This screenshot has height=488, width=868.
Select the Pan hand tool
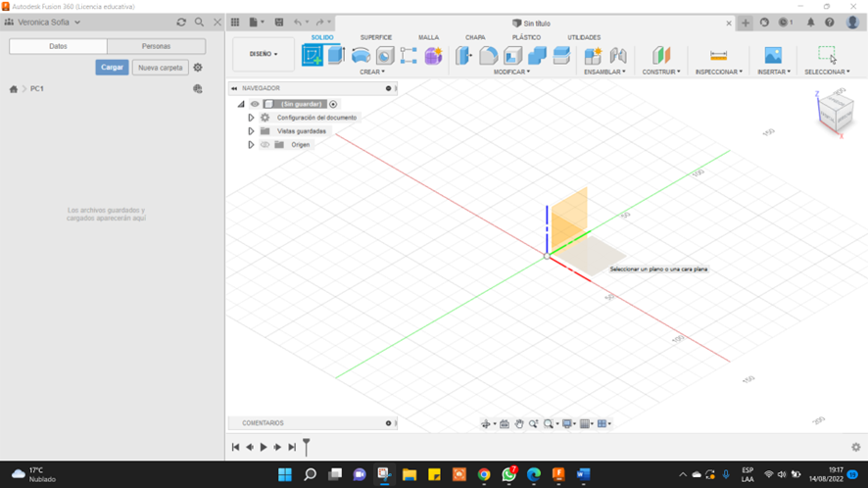(x=518, y=423)
